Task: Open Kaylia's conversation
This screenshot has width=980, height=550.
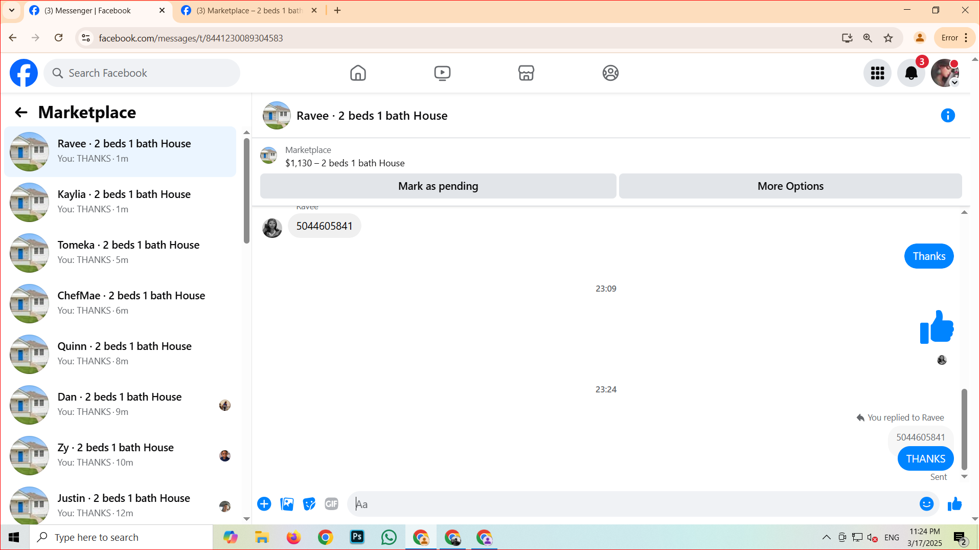Action: tap(120, 202)
